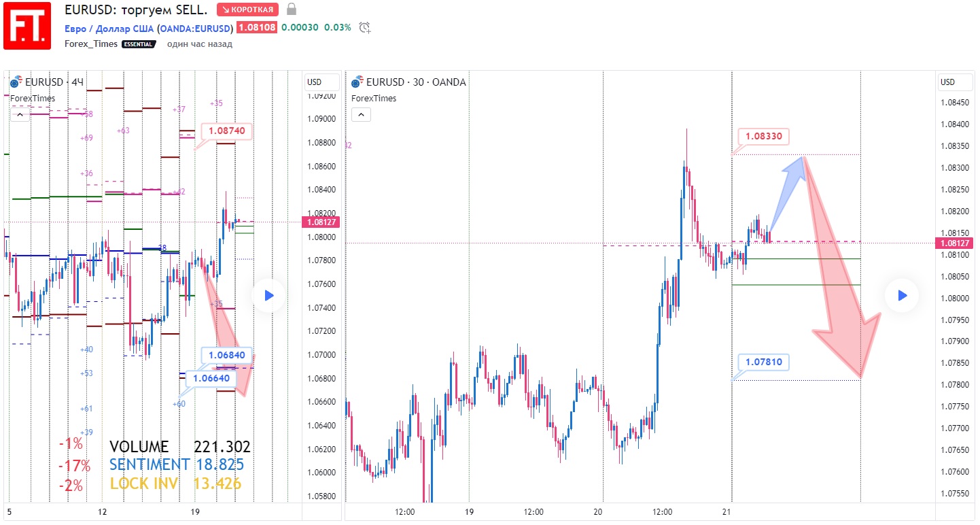The width and height of the screenshot is (980, 525).
Task: Click date 5 on the 4Ч chart time axis
Action: point(10,511)
